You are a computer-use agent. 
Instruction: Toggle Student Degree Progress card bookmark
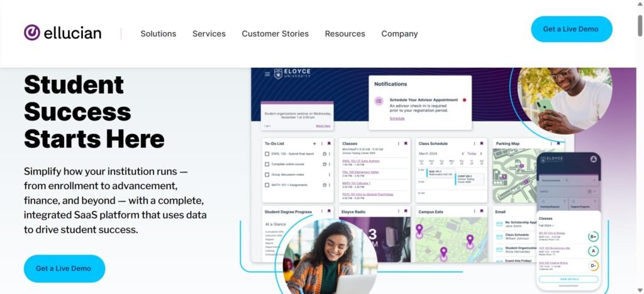click(329, 212)
